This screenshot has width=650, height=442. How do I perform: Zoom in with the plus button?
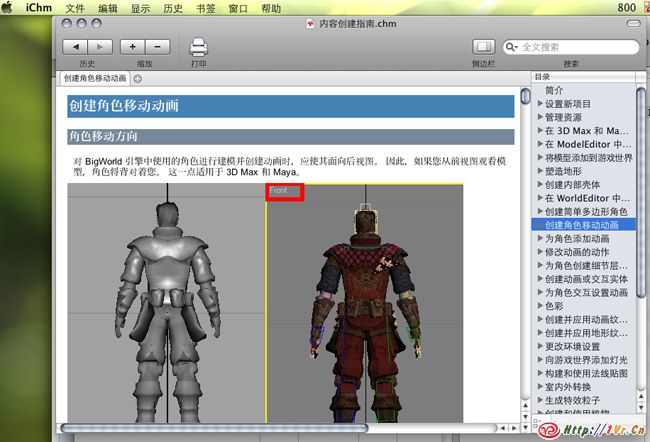tap(133, 47)
